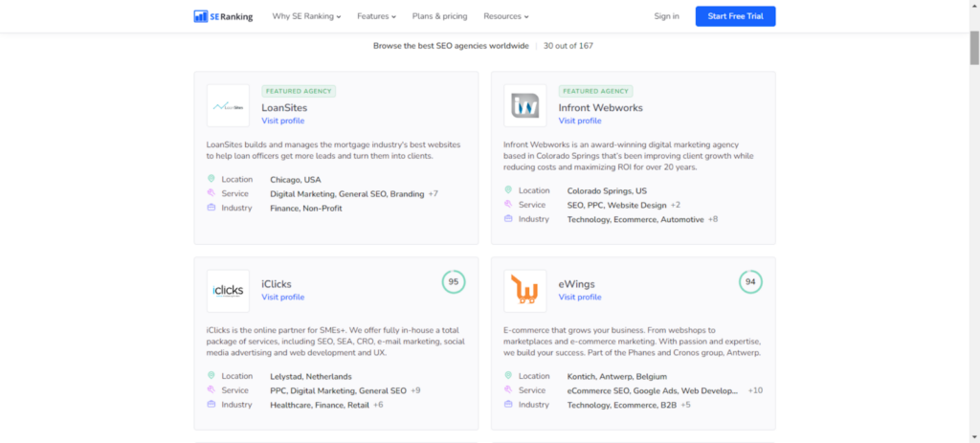980x443 pixels.
Task: Click the location pin icon in eWings card
Action: 508,376
